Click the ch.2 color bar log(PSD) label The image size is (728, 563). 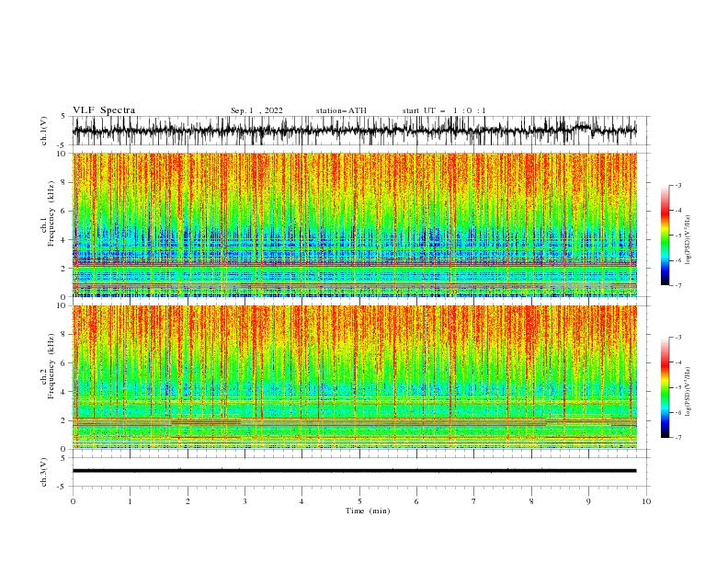coord(688,392)
